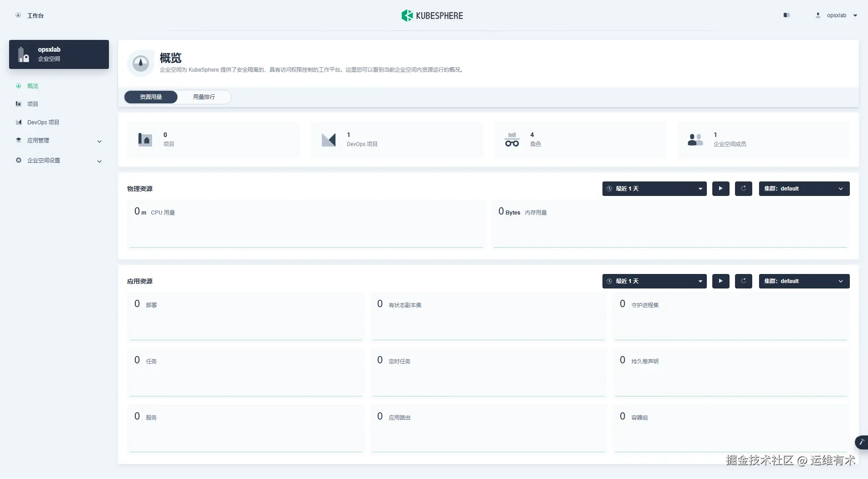The image size is (868, 479).
Task: Click the 企业空间成员 members card icon
Action: coord(695,140)
